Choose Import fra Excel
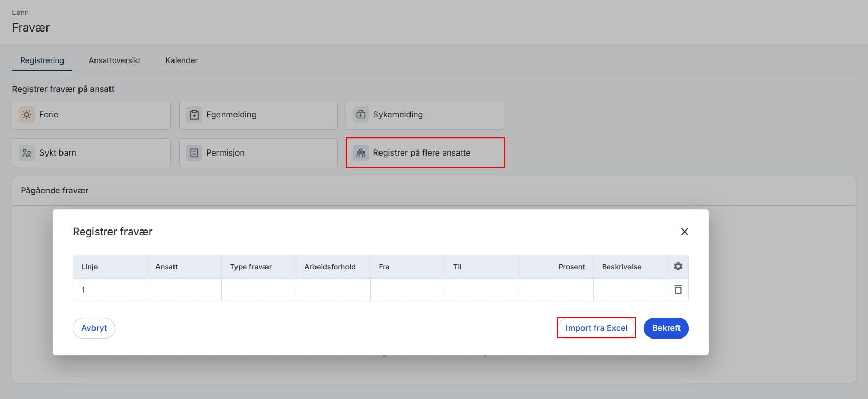This screenshot has height=399, width=868. (x=596, y=328)
